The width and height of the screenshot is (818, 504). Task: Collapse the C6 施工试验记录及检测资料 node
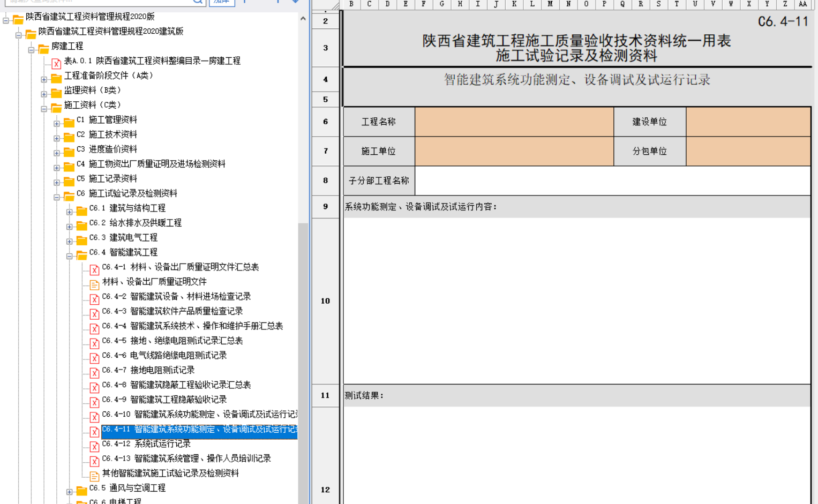coord(57,197)
